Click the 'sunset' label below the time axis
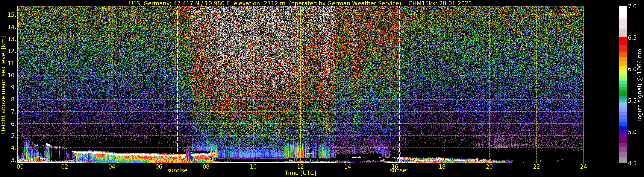The image size is (644, 177). (x=399, y=171)
